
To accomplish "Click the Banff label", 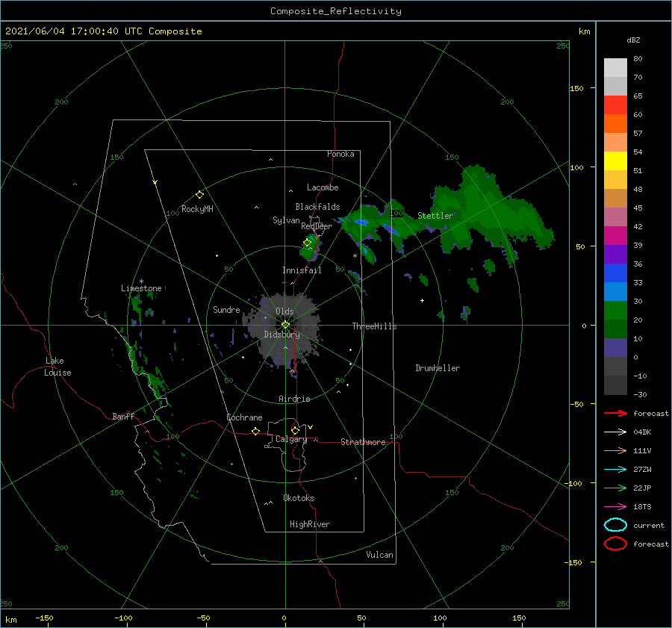I will click(123, 416).
